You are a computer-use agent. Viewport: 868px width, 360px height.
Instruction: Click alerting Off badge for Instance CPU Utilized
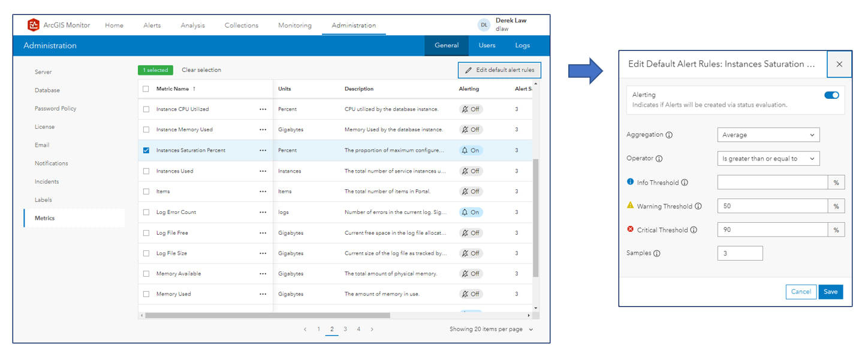click(x=471, y=110)
